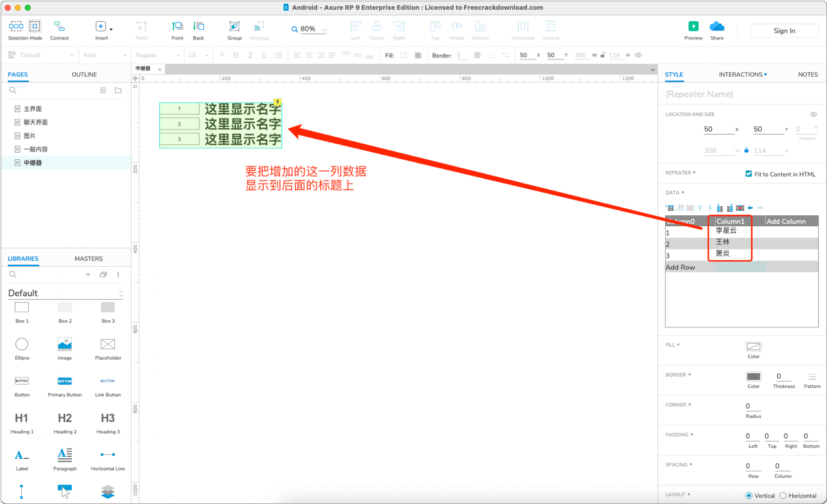Toggle hidden eye icon in format toolbar
The width and height of the screenshot is (827, 504).
(x=639, y=55)
